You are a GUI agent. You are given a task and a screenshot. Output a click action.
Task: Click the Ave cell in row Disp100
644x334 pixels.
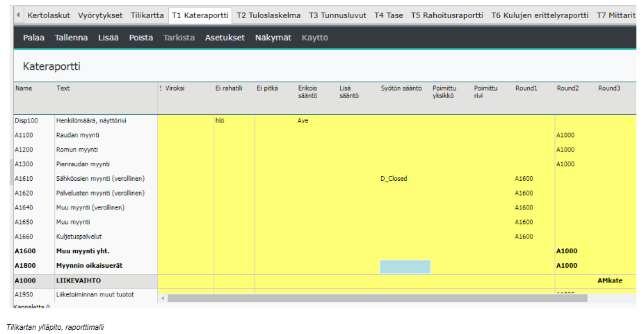click(303, 120)
